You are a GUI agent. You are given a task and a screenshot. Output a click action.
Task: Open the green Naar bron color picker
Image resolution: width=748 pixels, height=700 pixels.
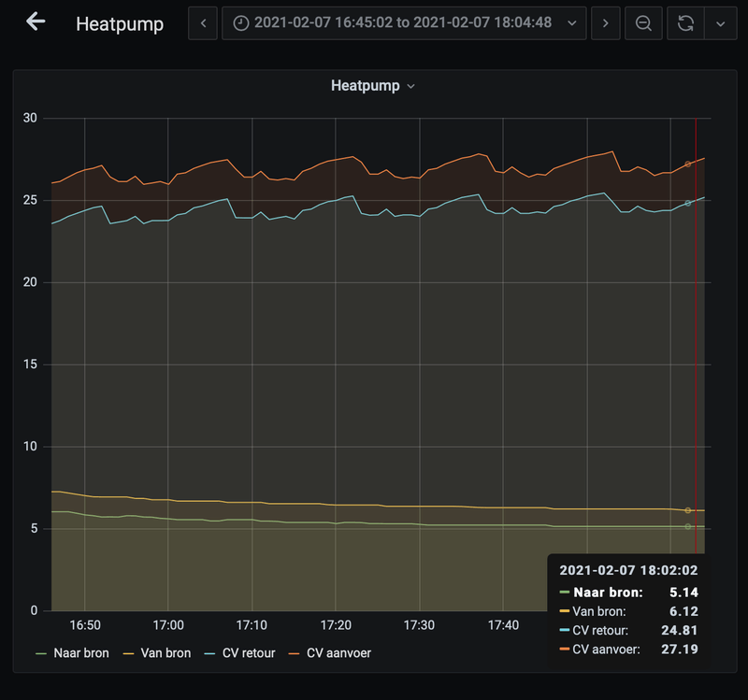[x=42, y=653]
